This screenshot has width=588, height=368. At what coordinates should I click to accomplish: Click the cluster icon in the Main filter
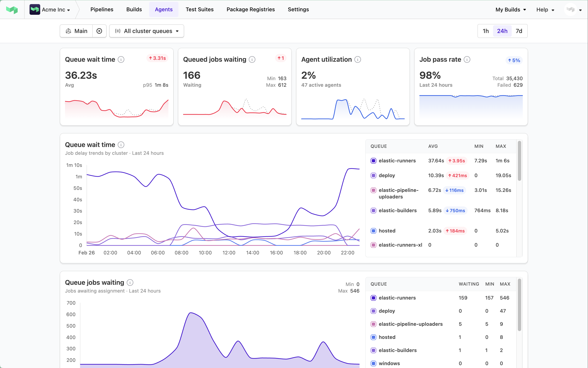pos(69,31)
